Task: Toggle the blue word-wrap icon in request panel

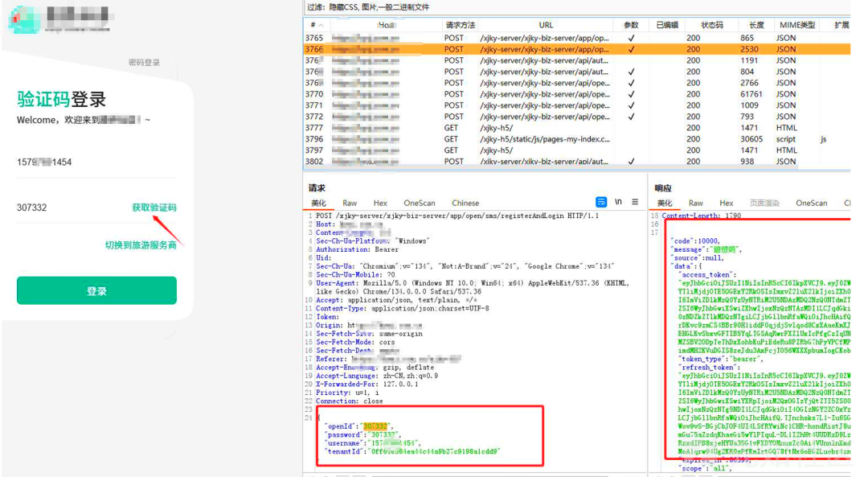Action: (x=601, y=202)
